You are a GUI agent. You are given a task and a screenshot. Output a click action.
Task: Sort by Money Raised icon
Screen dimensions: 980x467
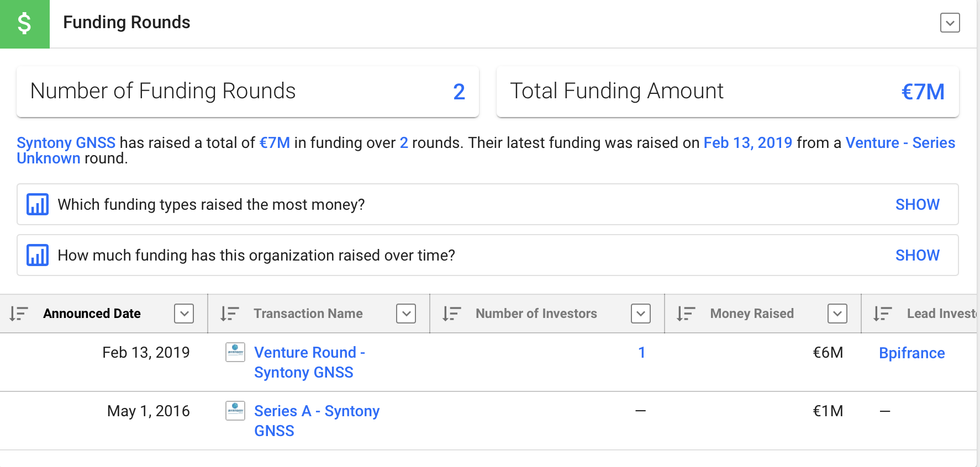(x=686, y=314)
